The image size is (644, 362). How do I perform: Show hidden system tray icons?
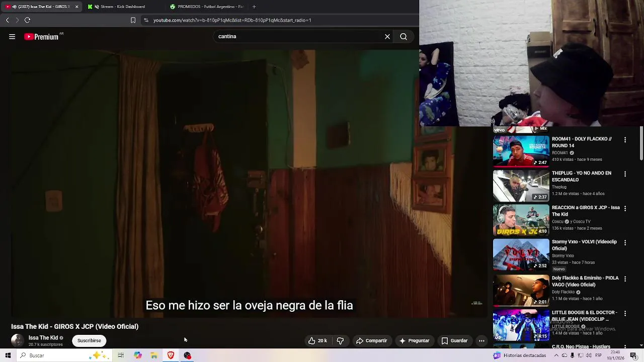556,355
